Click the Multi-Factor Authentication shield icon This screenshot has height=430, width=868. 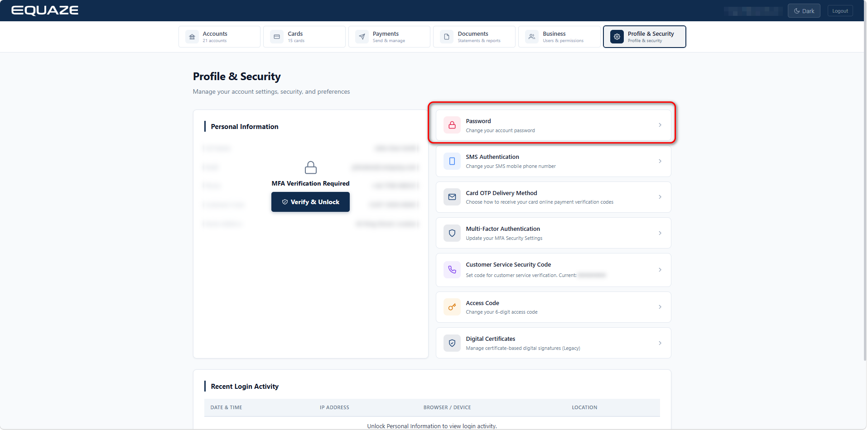coord(452,233)
